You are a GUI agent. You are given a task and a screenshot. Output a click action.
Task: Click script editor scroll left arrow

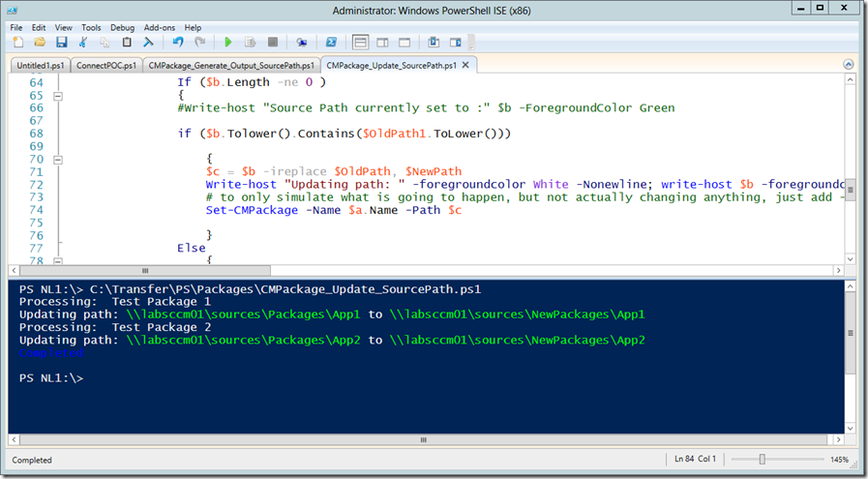coord(14,271)
